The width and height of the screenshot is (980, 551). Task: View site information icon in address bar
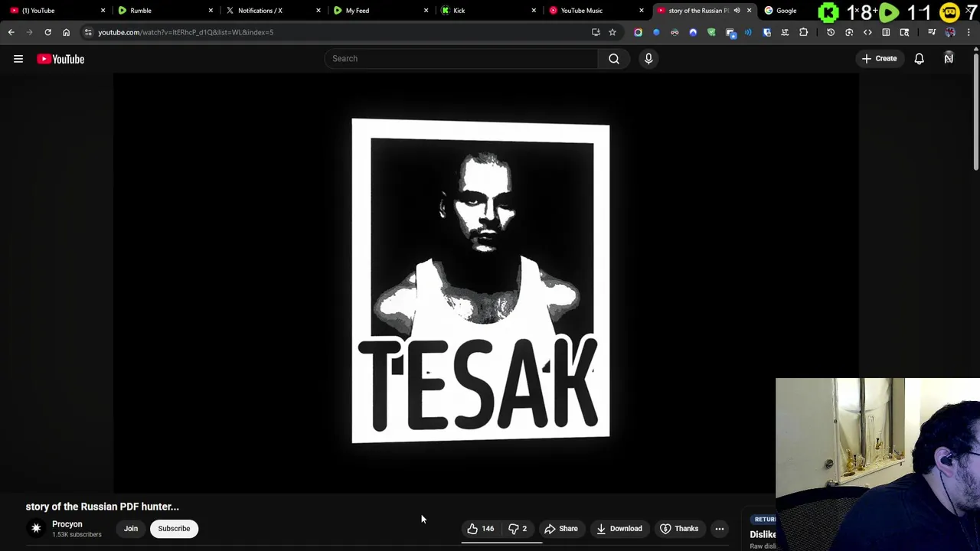[88, 32]
